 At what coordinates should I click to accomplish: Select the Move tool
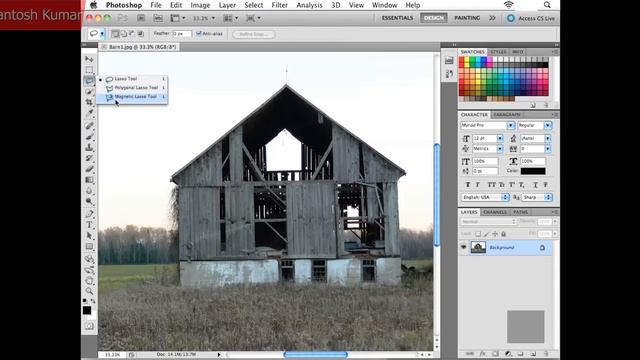pos(89,59)
